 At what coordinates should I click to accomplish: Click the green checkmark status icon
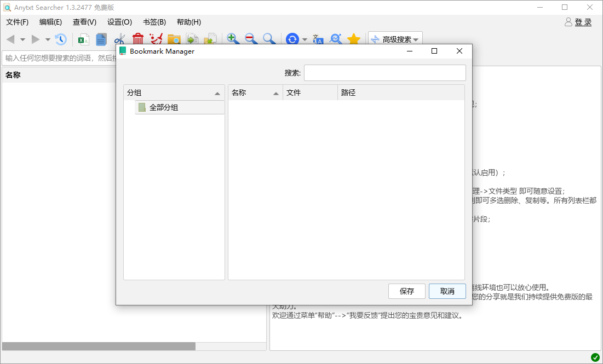pos(595,356)
